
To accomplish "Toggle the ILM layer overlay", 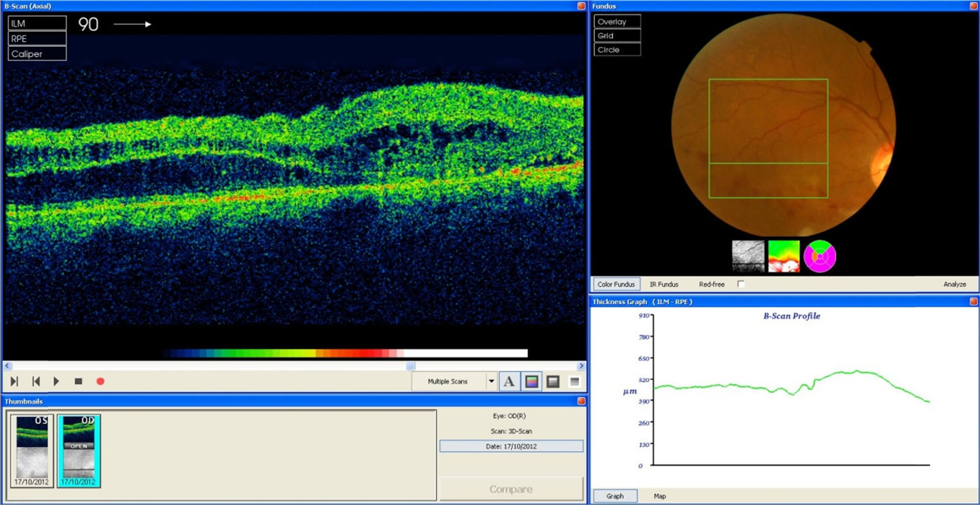I will tap(37, 23).
